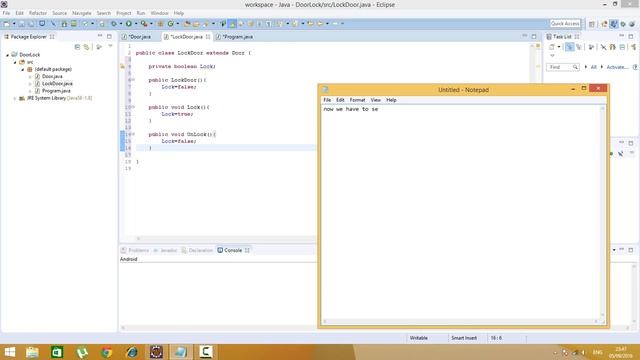The image size is (640, 360).
Task: Open the Debug button dropdown arrow
Action: 121,24
